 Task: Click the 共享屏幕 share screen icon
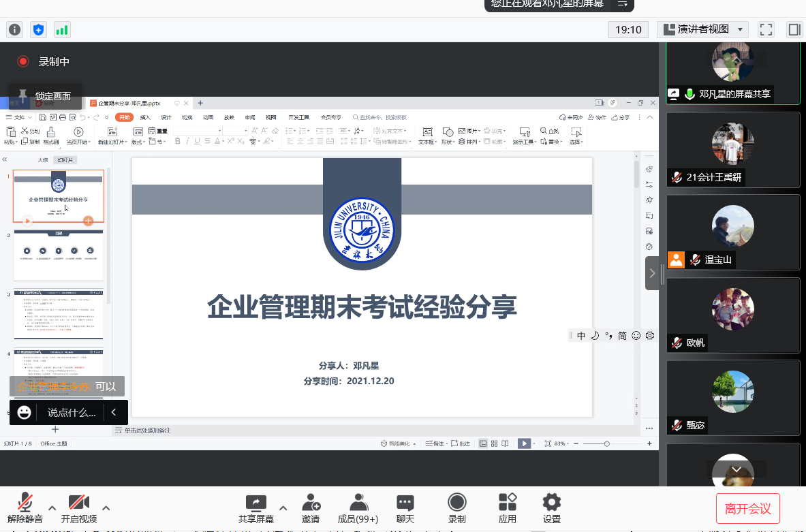pos(256,502)
